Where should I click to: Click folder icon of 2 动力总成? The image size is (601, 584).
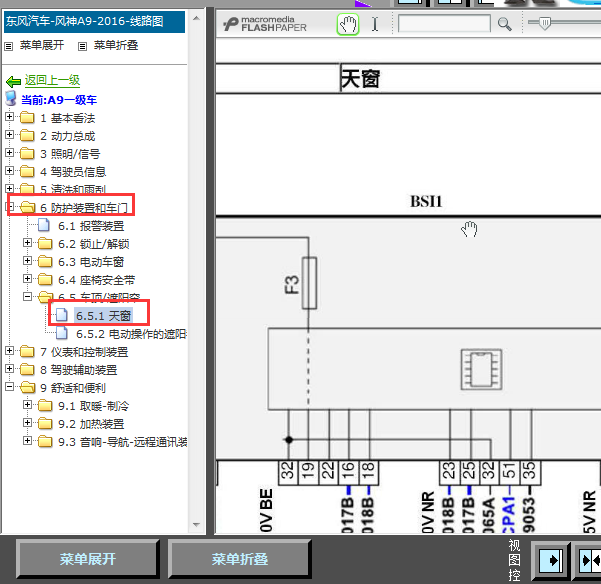[x=27, y=135]
